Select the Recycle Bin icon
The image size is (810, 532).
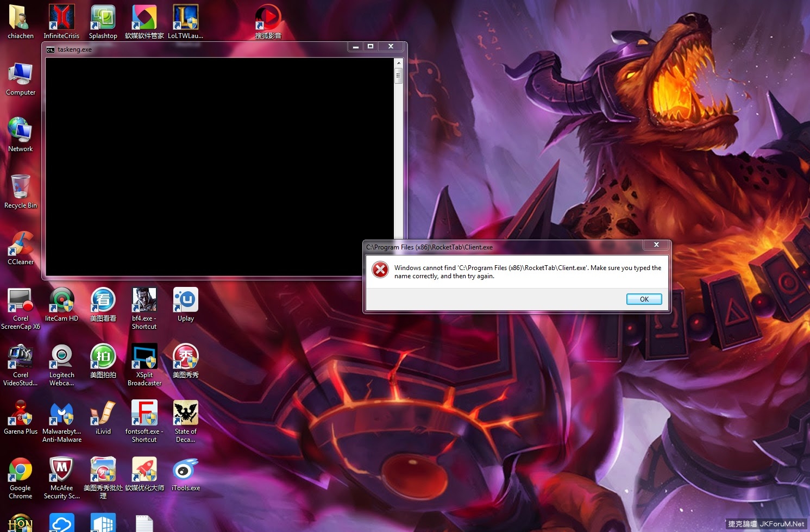(21, 187)
